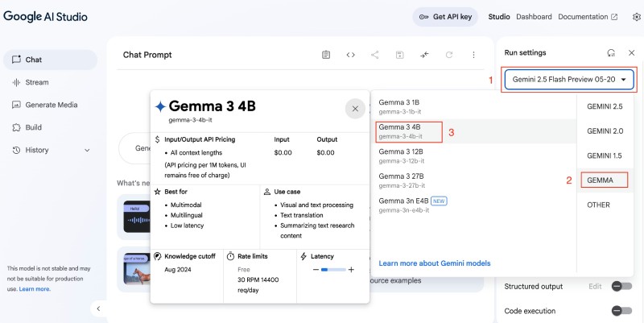Click the key icon in Get API key
Viewport: 644px width, 323px height.
(424, 17)
